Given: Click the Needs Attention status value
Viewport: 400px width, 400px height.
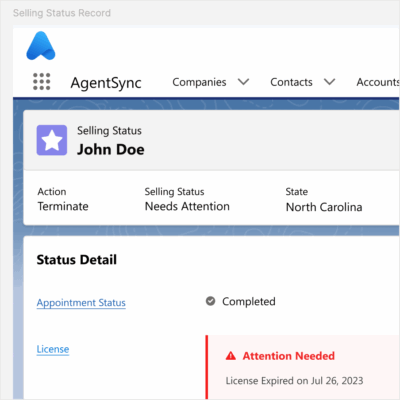Looking at the screenshot, I should point(187,206).
